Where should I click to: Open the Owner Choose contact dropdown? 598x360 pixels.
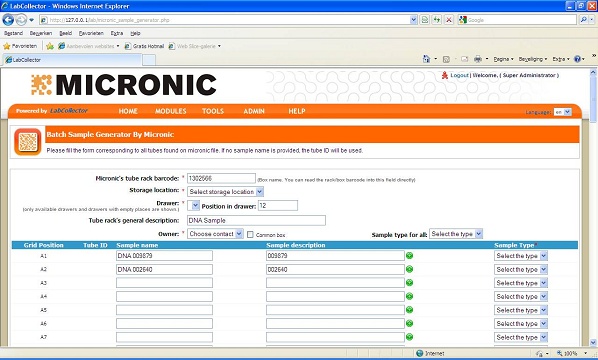[x=215, y=234]
